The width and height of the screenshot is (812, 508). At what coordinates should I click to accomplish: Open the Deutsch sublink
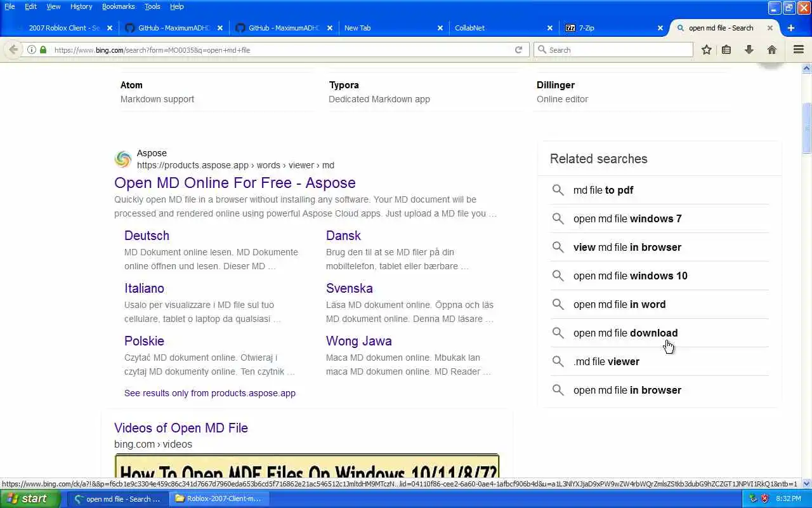(147, 236)
